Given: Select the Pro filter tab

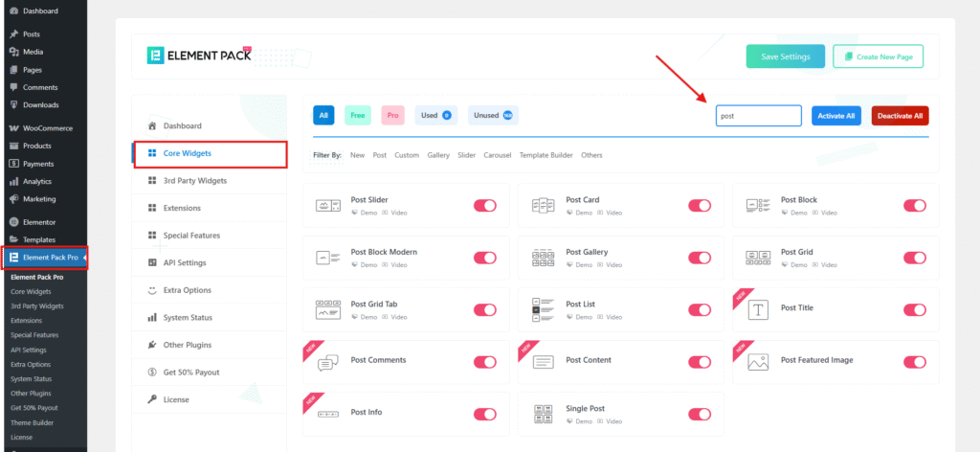Looking at the screenshot, I should click(x=392, y=115).
